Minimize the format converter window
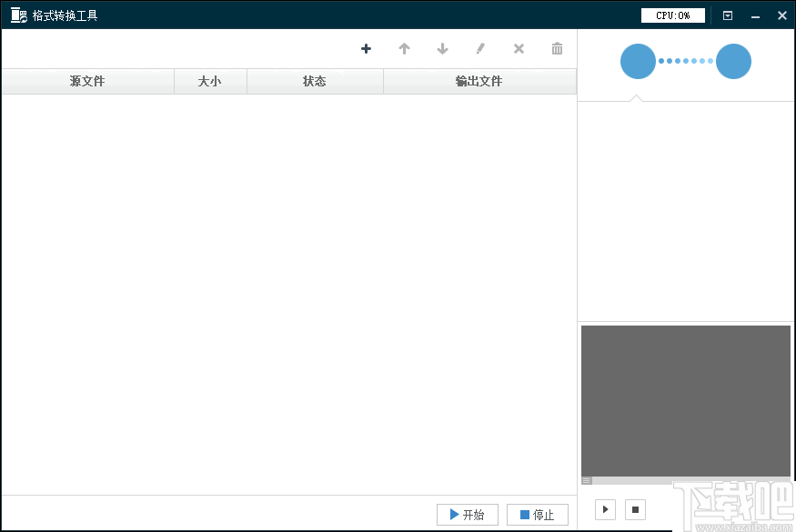 coord(755,16)
